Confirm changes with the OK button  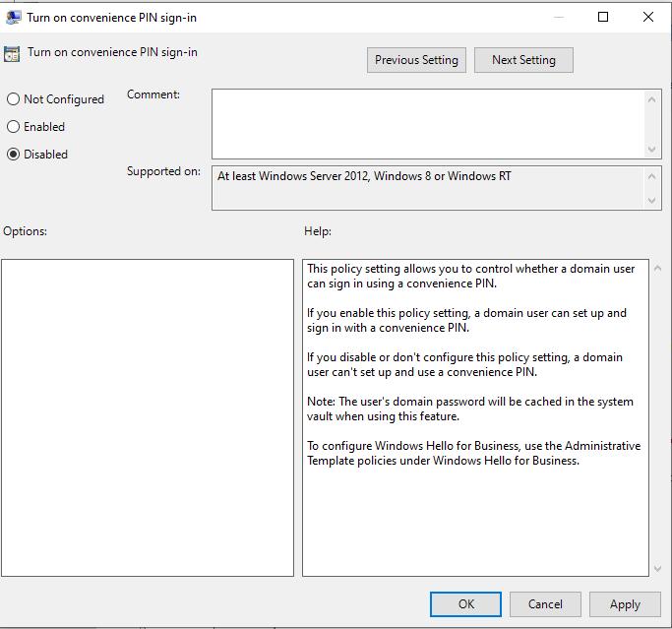click(x=465, y=604)
